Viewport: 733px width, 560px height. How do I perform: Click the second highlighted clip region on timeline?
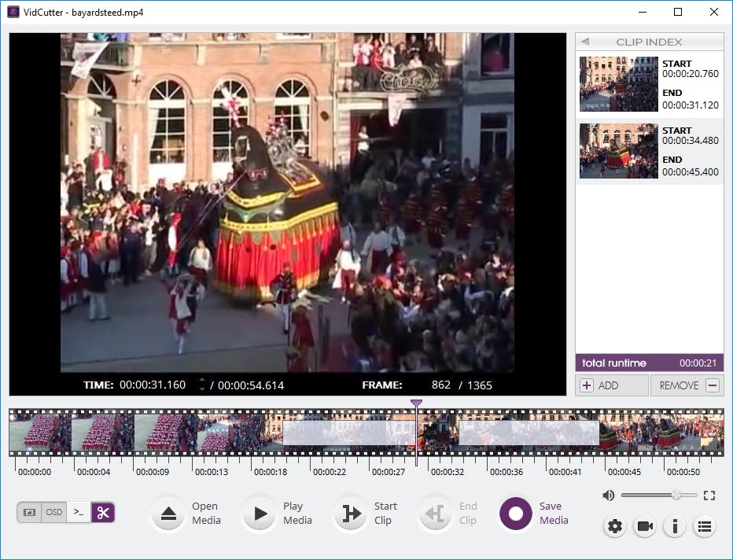click(529, 433)
